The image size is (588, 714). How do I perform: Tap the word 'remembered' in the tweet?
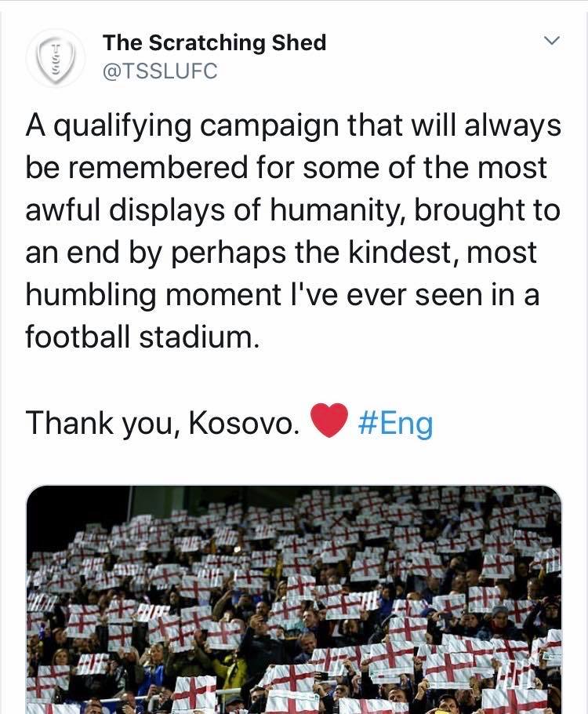point(158,168)
